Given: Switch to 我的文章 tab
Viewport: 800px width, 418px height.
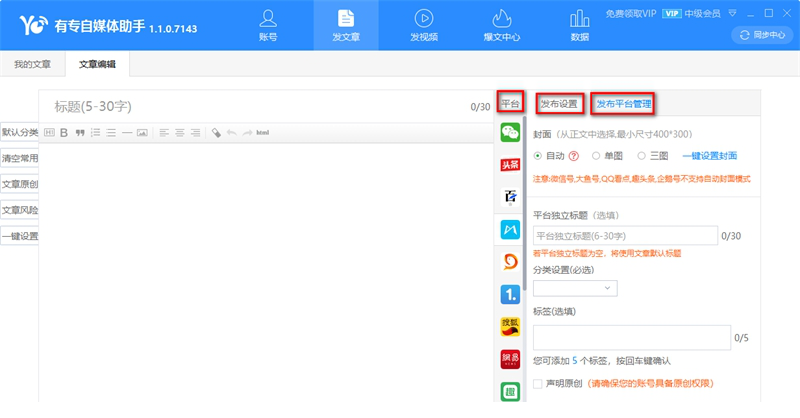Looking at the screenshot, I should coord(32,64).
